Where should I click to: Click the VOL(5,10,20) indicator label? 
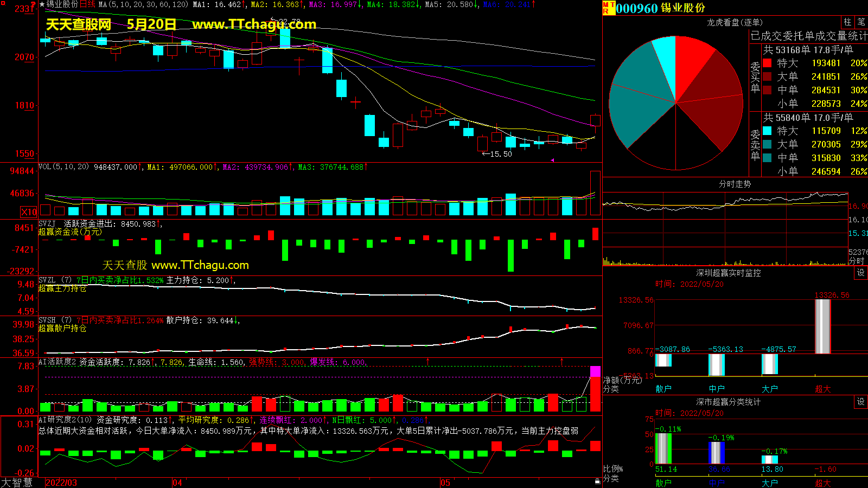[63, 167]
